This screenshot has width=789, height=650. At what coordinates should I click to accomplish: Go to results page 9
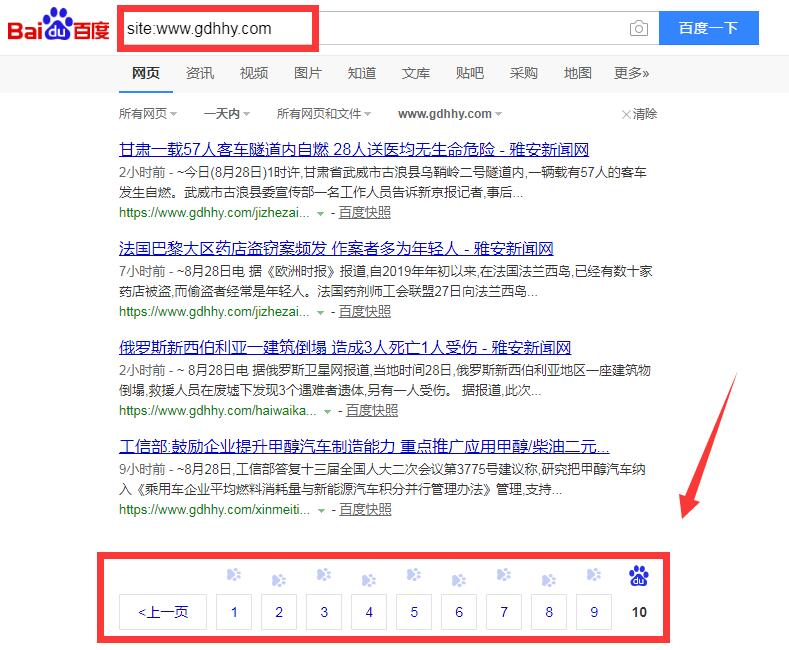pyautogui.click(x=594, y=612)
